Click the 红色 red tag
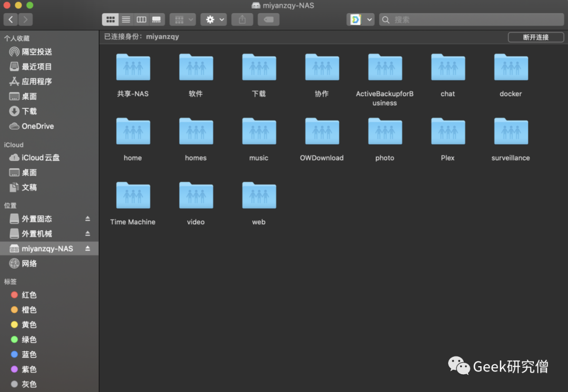Screen dimensions: 568x392 [29, 295]
